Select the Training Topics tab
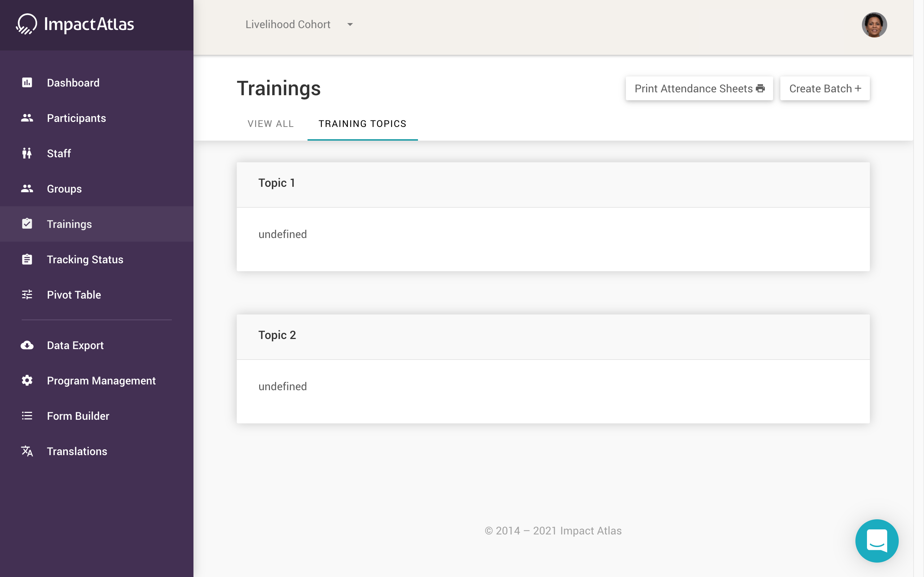The height and width of the screenshot is (577, 924). coord(362,124)
